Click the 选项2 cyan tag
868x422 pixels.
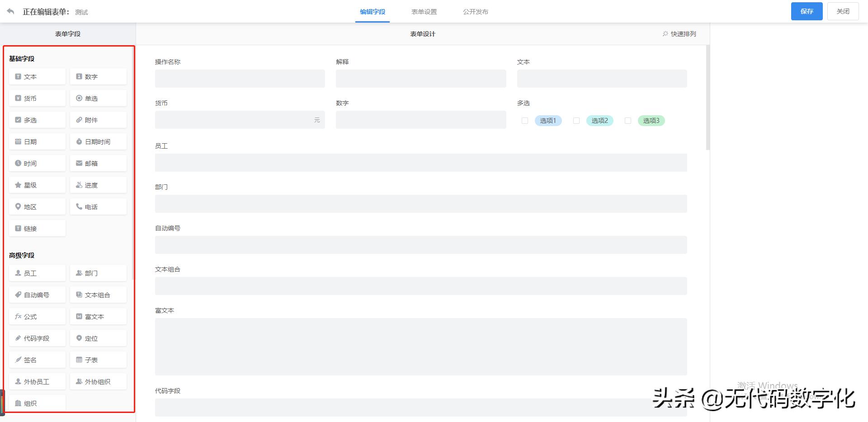[600, 121]
